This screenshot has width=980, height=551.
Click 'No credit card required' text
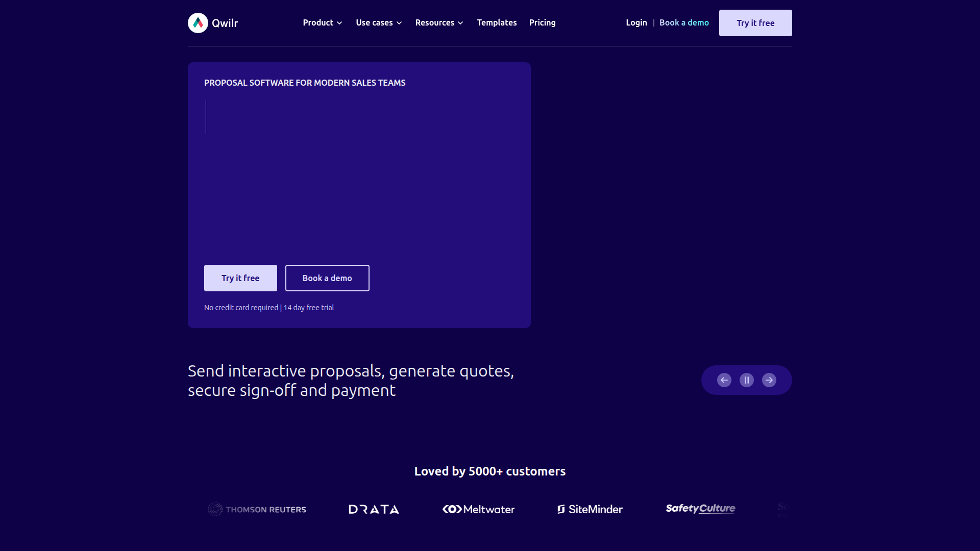point(241,308)
